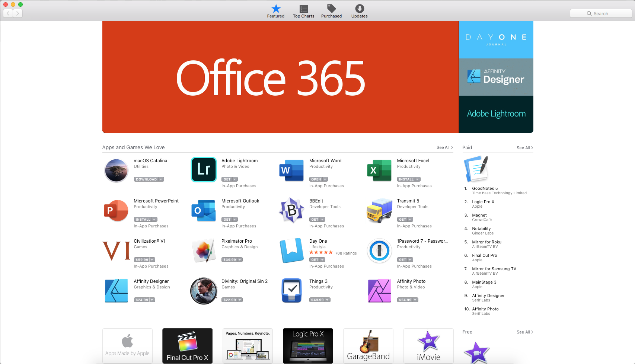Open the Office 365 featured banner
Viewport: 635px width, 364px height.
click(280, 77)
